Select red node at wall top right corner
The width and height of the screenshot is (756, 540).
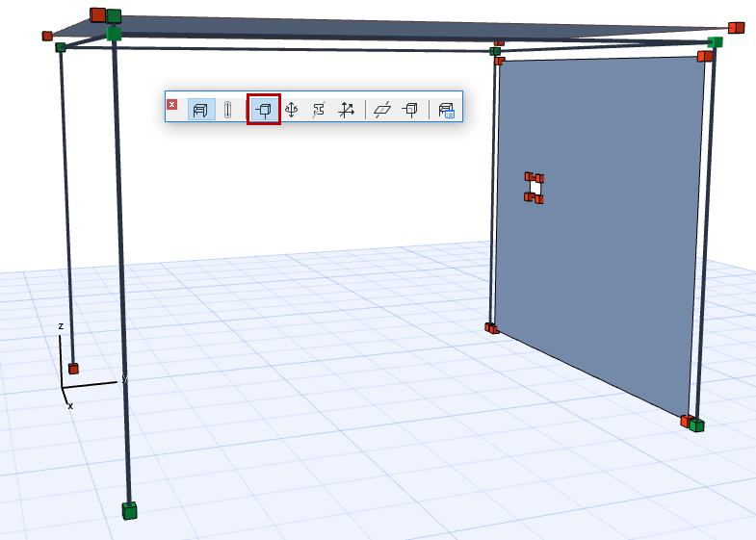[x=704, y=57]
